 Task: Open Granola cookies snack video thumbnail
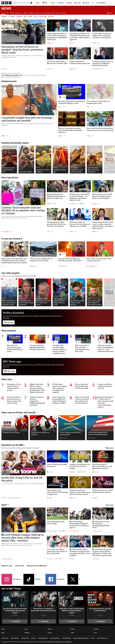click(x=26, y=160)
